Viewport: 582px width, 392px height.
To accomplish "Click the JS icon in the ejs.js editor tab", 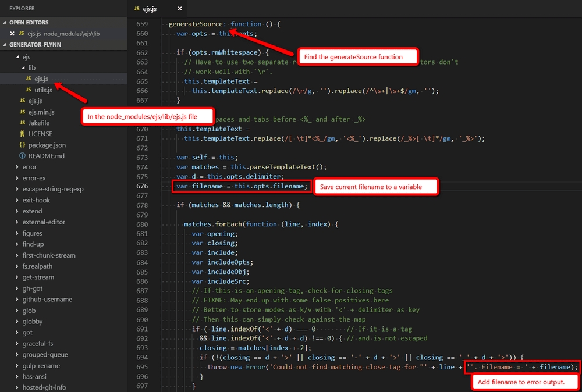I will tap(137, 9).
